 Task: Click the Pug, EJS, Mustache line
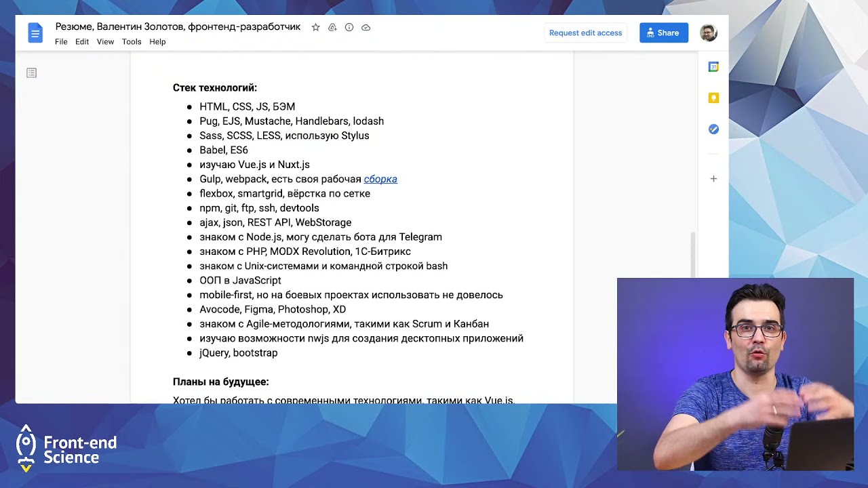[292, 121]
